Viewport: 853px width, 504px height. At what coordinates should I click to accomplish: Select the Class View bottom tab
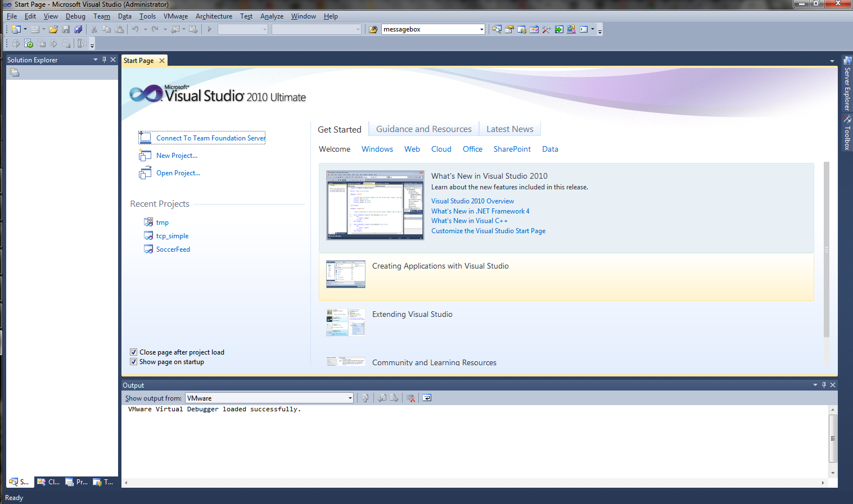tap(48, 482)
